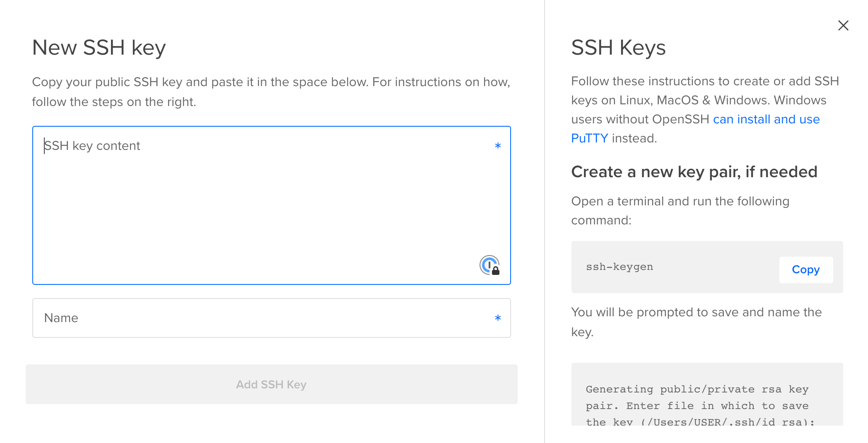This screenshot has height=443, width=868.
Task: Select the lock badge on the 1Password icon
Action: 496,272
